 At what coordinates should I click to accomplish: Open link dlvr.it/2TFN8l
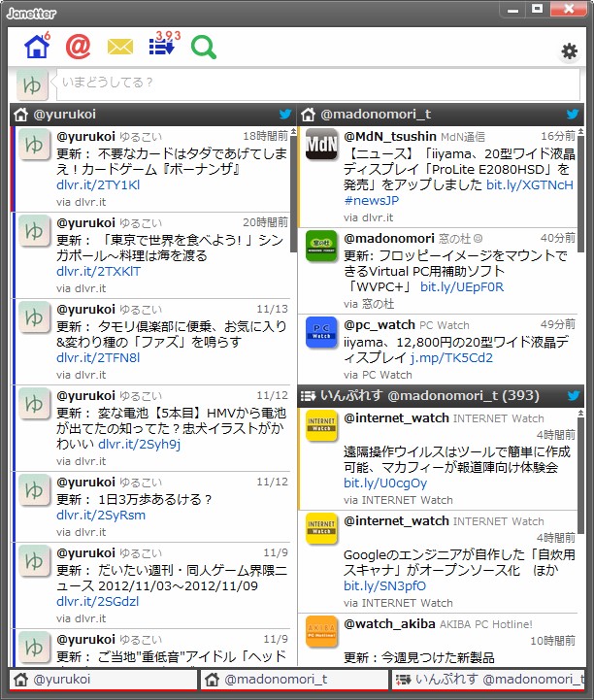point(98,357)
